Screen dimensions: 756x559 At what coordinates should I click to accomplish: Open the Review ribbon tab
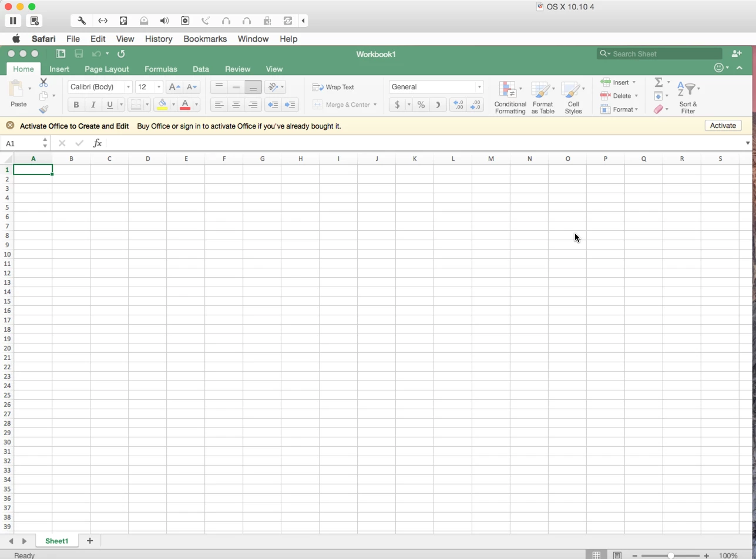pyautogui.click(x=237, y=69)
